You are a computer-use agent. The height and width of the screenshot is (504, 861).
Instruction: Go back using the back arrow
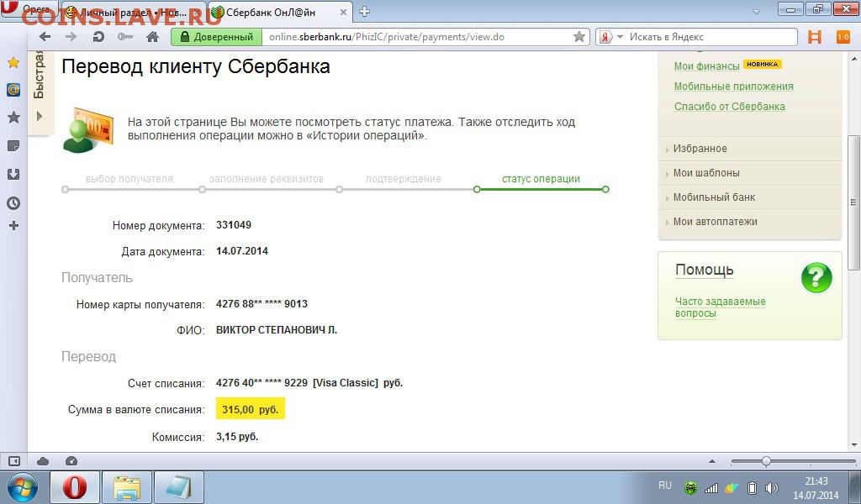pos(45,37)
